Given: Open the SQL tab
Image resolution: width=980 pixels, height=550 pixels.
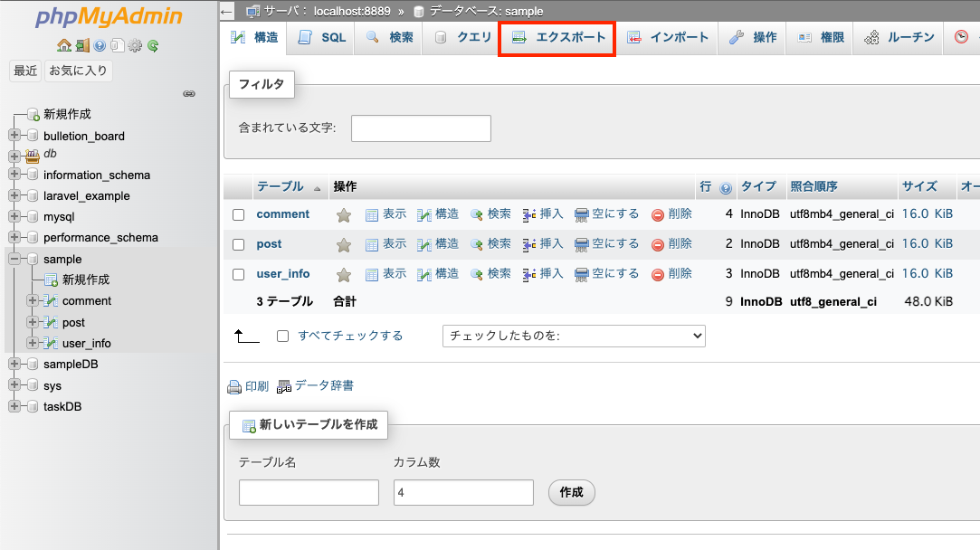Looking at the screenshot, I should pyautogui.click(x=322, y=37).
